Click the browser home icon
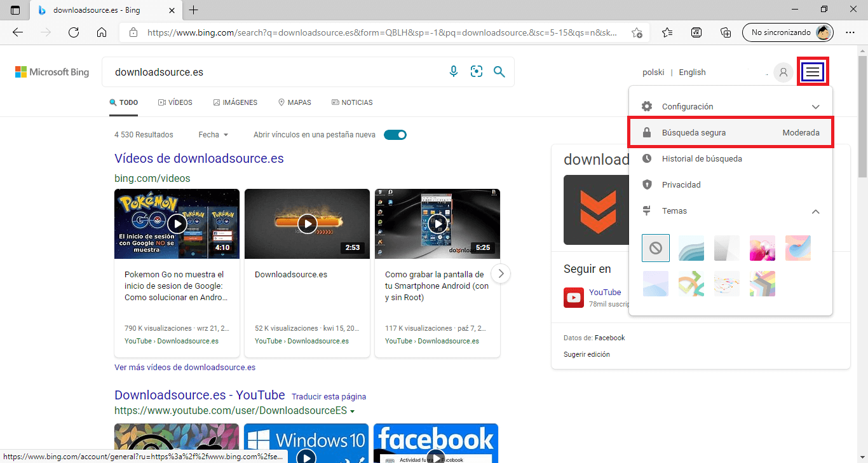 [x=102, y=32]
